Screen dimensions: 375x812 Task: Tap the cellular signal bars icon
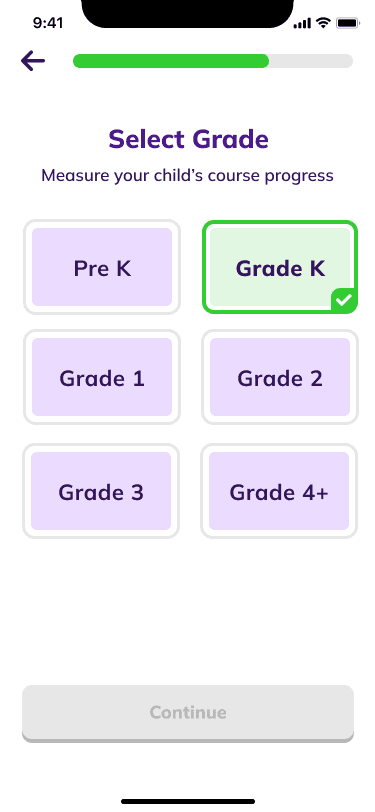tap(302, 23)
